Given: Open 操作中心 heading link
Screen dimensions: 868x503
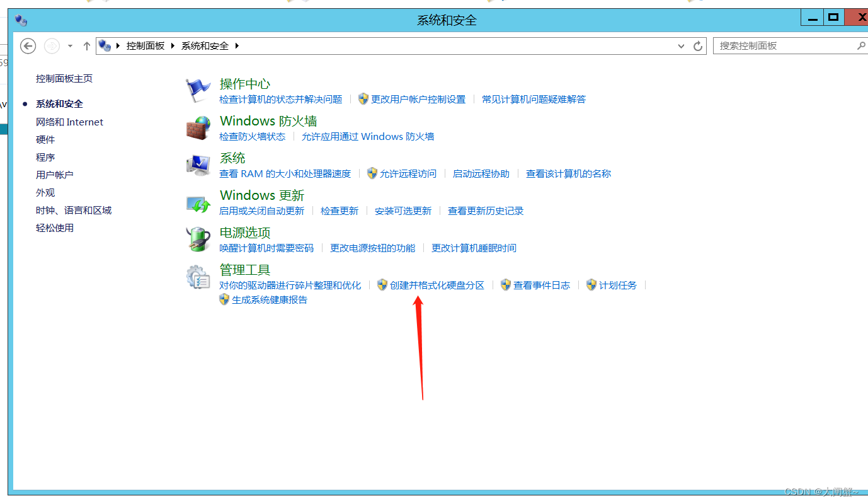Looking at the screenshot, I should point(245,84).
